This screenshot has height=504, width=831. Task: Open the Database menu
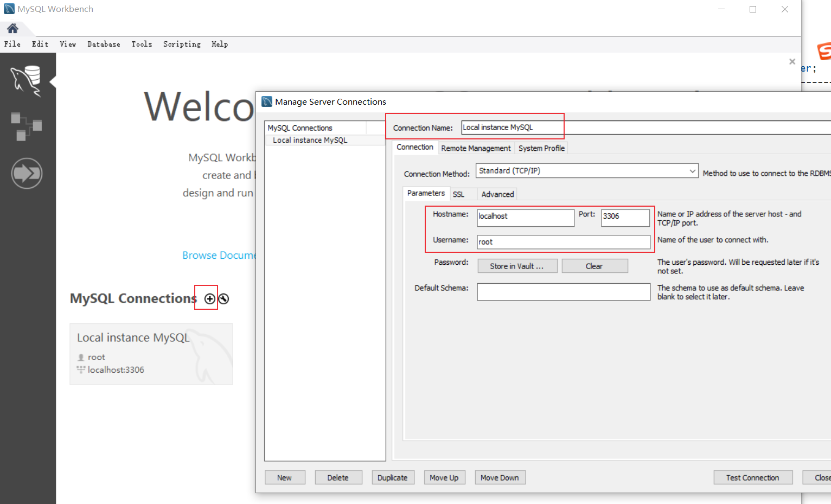click(x=104, y=44)
